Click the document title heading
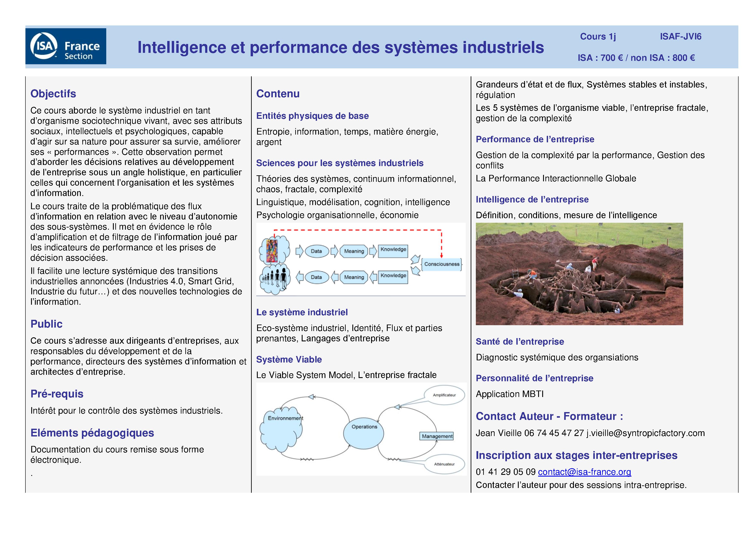This screenshot has width=756, height=535. (341, 47)
